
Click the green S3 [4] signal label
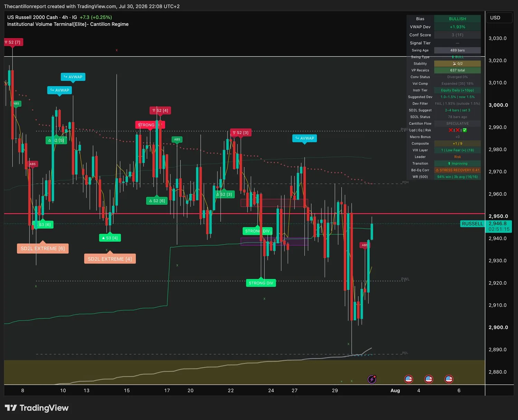point(110,238)
